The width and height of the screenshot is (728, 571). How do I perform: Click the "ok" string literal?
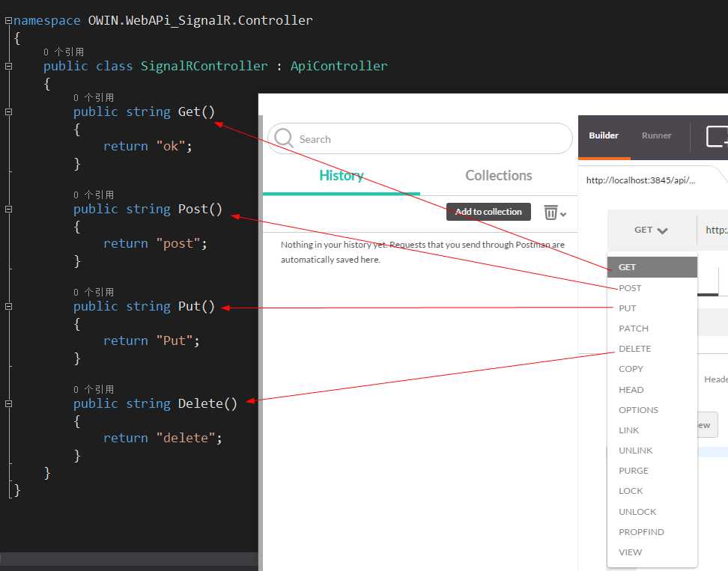click(x=171, y=146)
